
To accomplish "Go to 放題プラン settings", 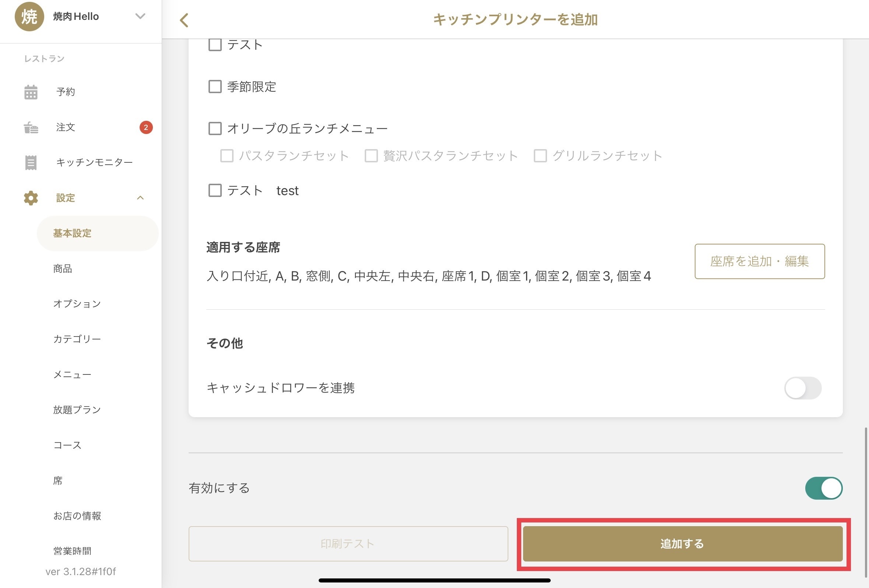I will pos(77,410).
